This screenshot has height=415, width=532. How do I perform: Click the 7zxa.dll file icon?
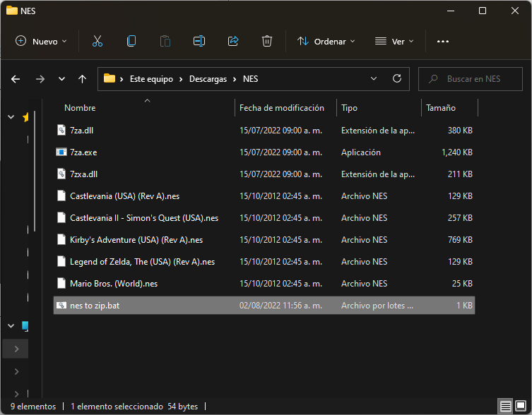[61, 174]
